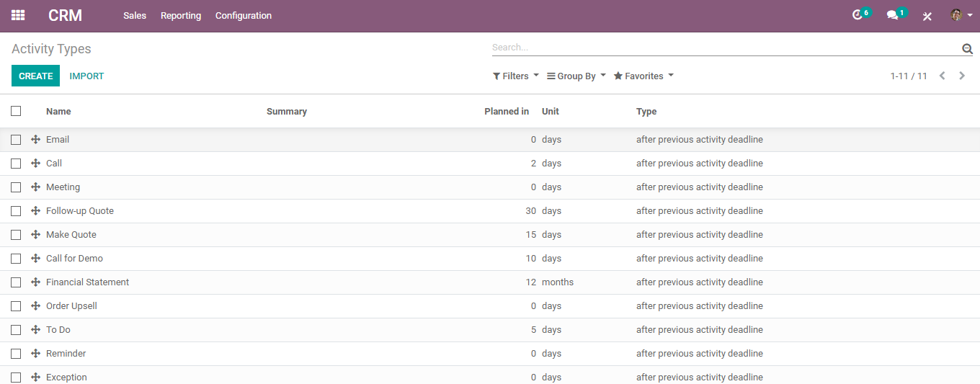Toggle the select-all checkbox in header

pyautogui.click(x=16, y=111)
